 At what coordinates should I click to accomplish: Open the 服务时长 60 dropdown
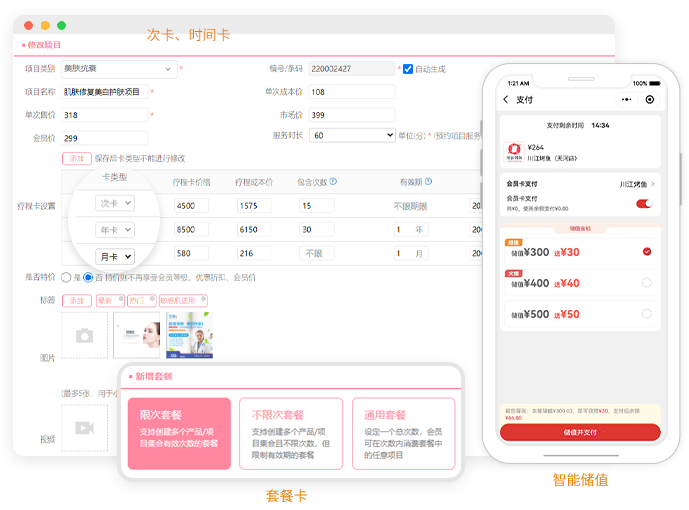point(352,135)
